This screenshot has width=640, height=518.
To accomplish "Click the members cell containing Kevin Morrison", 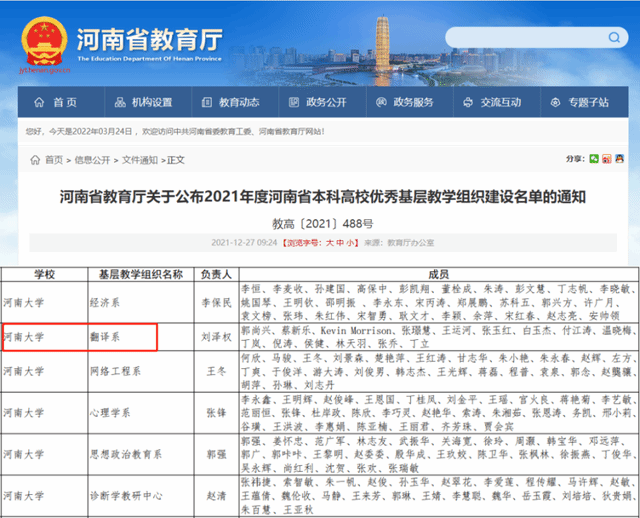I will click(439, 337).
